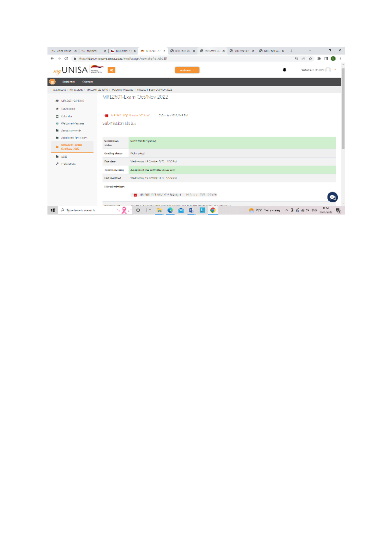Viewport: 392px width, 555px height.
Task: Select Calendar in the dark navigation bar
Action: [x=88, y=82]
